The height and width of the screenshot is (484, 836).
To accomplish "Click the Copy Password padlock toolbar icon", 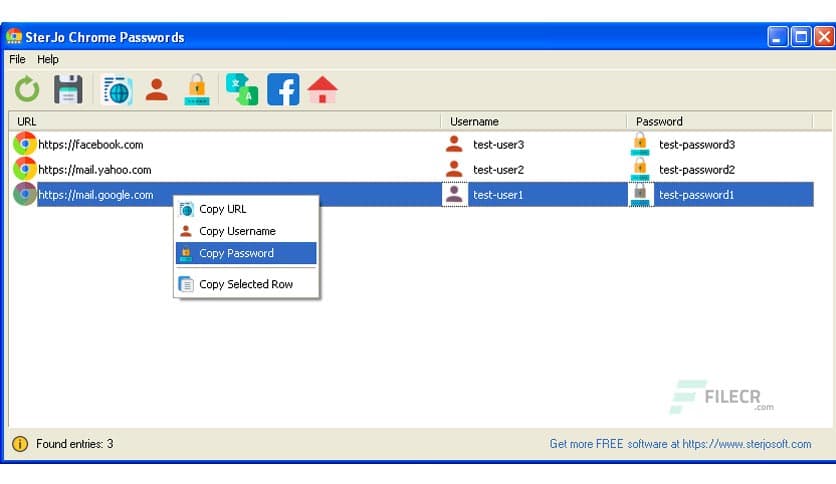I will (197, 90).
